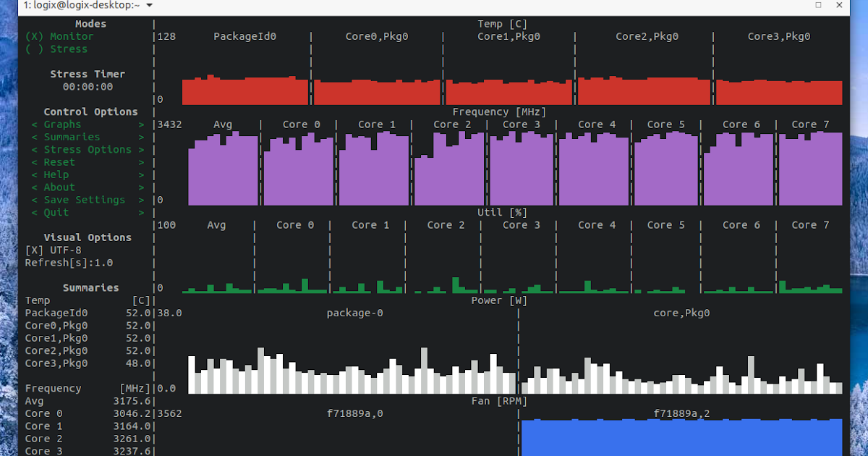The image size is (868, 456).
Task: Open the terminal tab dropdown arrow
Action: click(x=150, y=4)
